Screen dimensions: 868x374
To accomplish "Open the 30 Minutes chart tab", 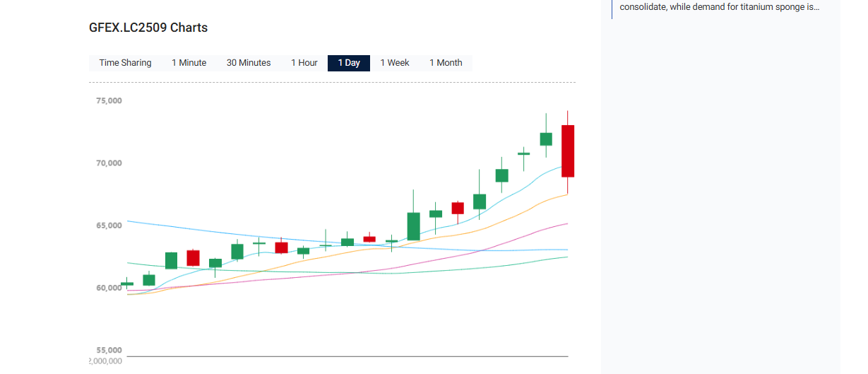I will (249, 63).
